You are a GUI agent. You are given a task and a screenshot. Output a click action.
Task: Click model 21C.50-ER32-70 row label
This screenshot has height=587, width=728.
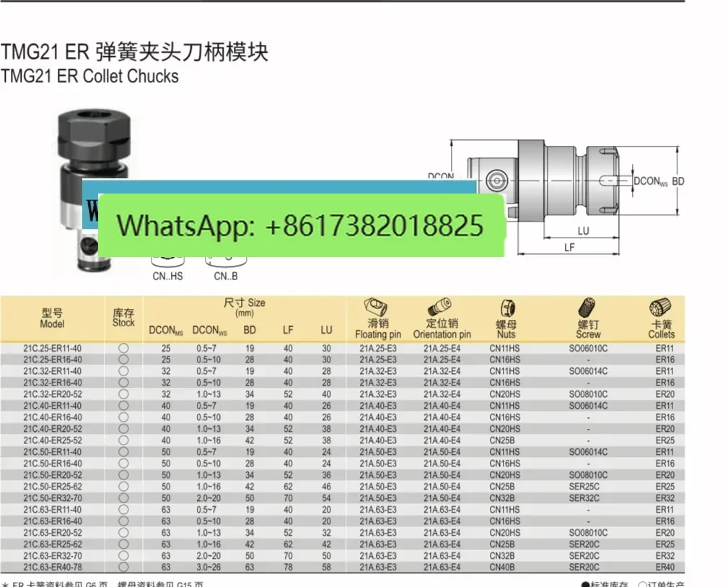(53, 498)
